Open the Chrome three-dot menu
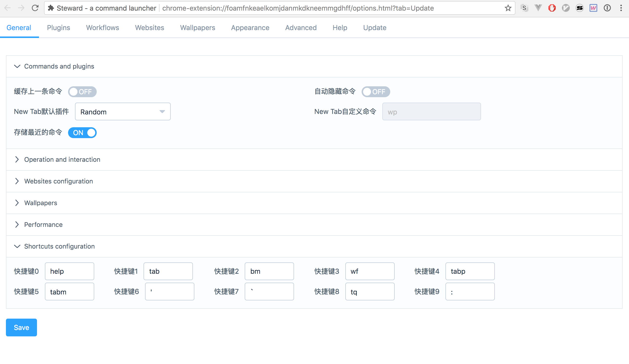The height and width of the screenshot is (364, 629). click(x=621, y=8)
